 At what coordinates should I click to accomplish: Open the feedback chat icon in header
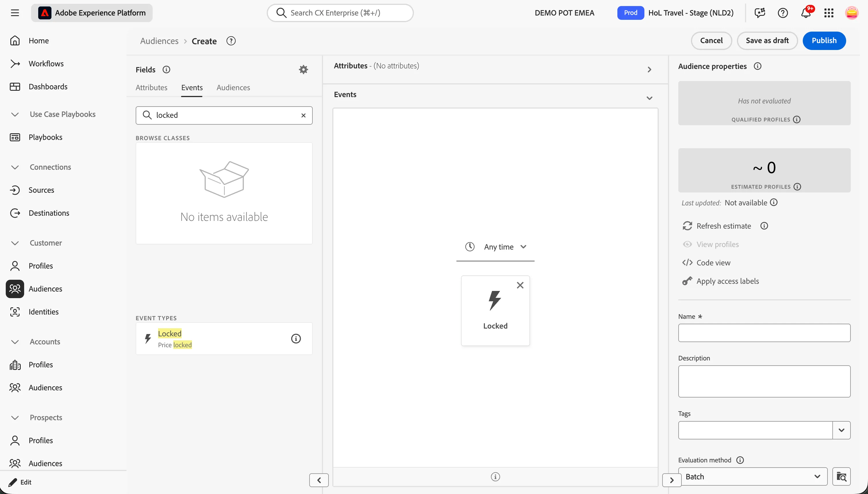(x=760, y=13)
